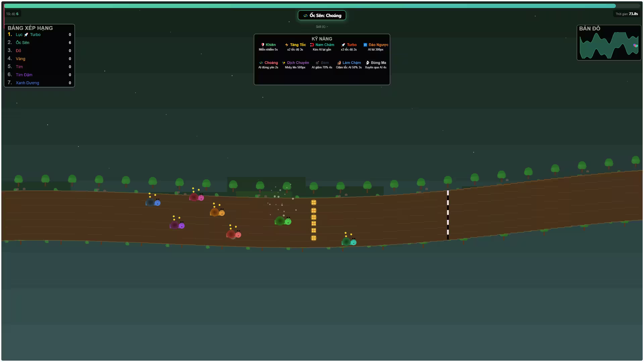
Task: Select the Tăng Tốc lightning skill
Action: point(287,45)
